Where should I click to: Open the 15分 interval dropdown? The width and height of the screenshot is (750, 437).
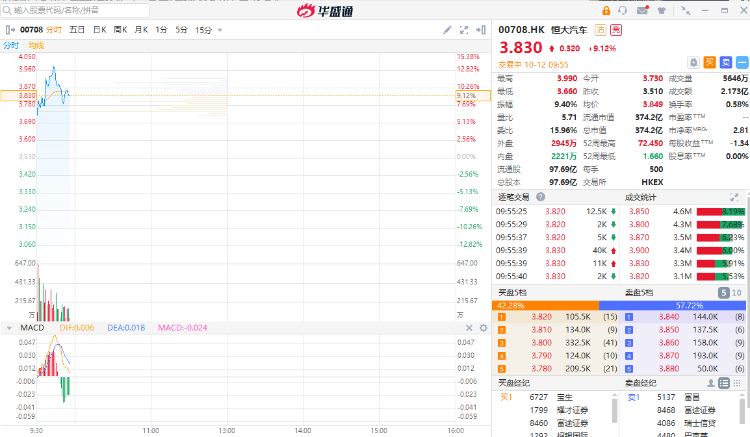(205, 30)
